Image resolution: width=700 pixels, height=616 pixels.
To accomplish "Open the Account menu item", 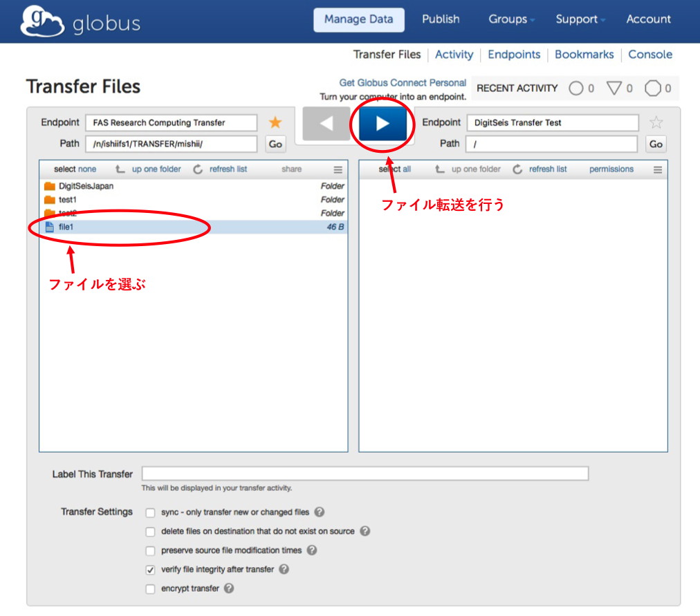I will point(648,19).
